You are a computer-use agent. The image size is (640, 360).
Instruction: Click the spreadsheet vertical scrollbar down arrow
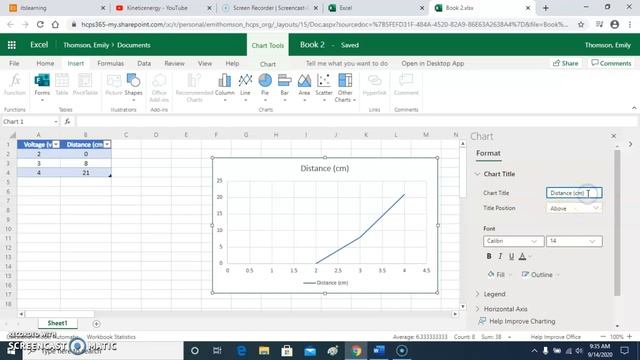tap(462, 306)
